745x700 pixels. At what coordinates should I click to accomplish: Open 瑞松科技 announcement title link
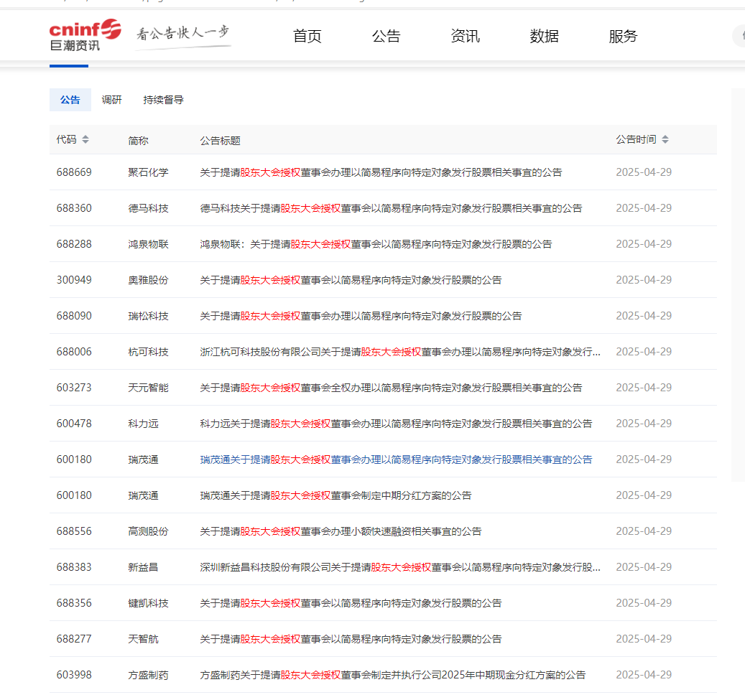[x=361, y=316]
